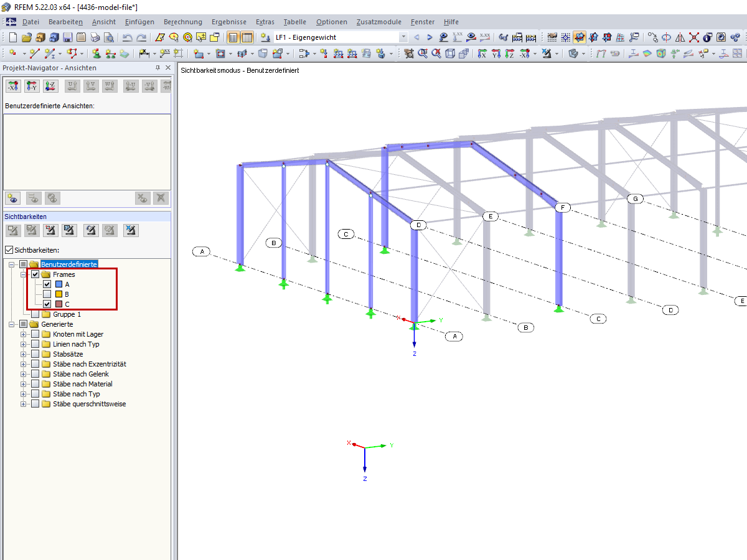Click the gear settings icon in top toolbar
The image size is (747, 560).
click(721, 37)
